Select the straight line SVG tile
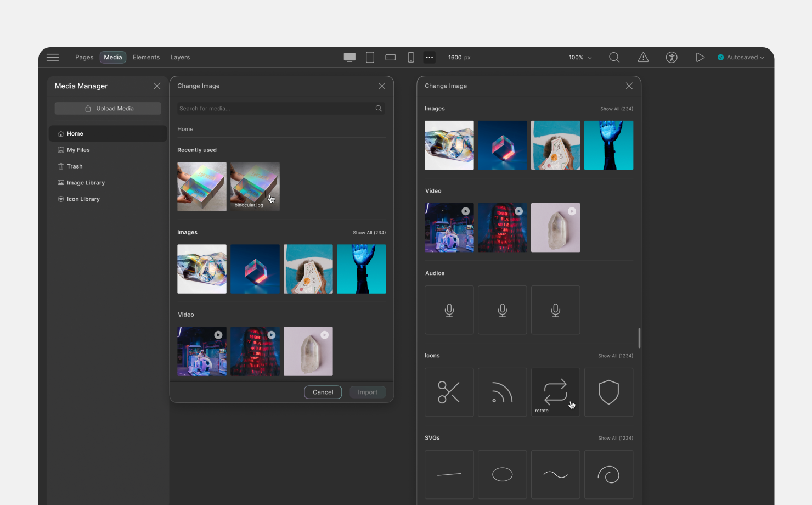The image size is (812, 505). [449, 474]
